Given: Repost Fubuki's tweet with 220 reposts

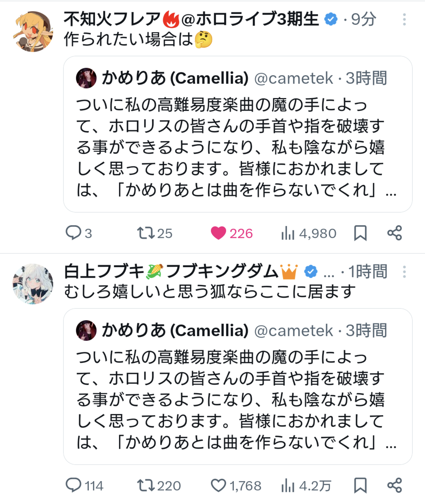Looking at the screenshot, I should [146, 485].
